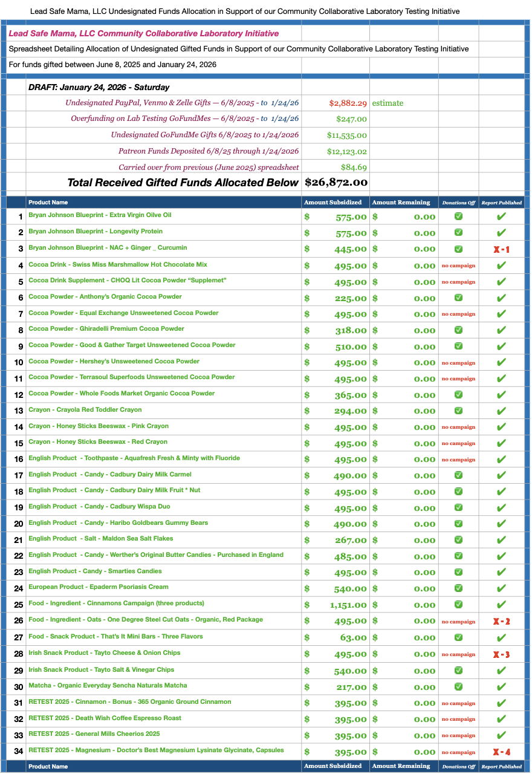Toggle Donations Off checkbox for Crayola Red Toddler Crayon
This screenshot has height=774, width=532.
coord(458,411)
